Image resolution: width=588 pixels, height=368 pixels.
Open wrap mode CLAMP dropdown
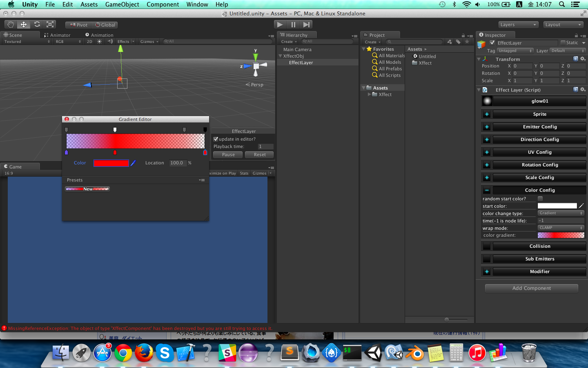pyautogui.click(x=561, y=228)
